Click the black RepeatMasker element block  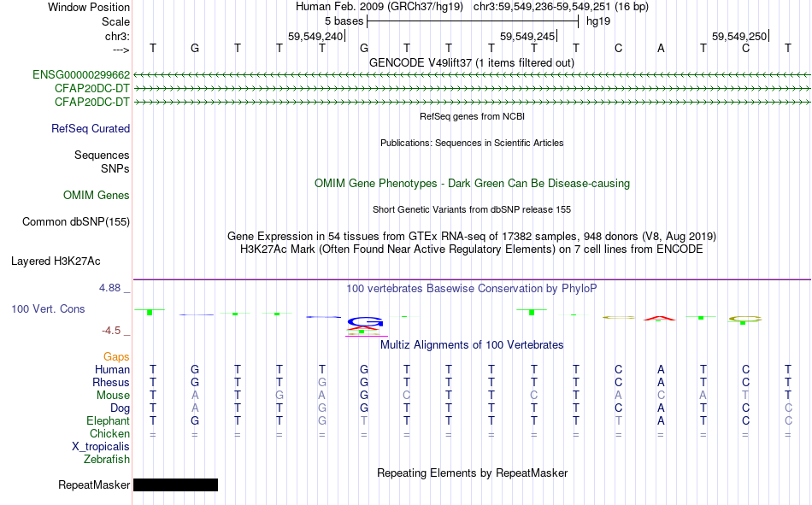point(175,484)
